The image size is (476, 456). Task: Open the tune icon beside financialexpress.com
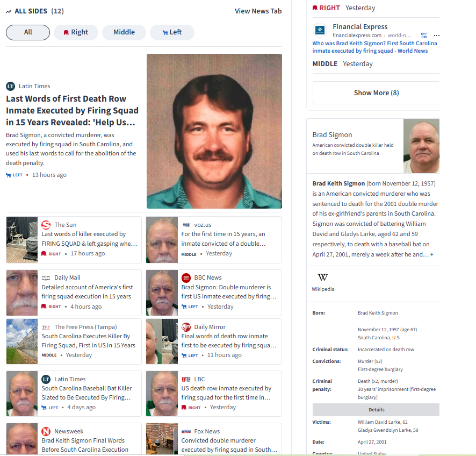click(x=424, y=35)
